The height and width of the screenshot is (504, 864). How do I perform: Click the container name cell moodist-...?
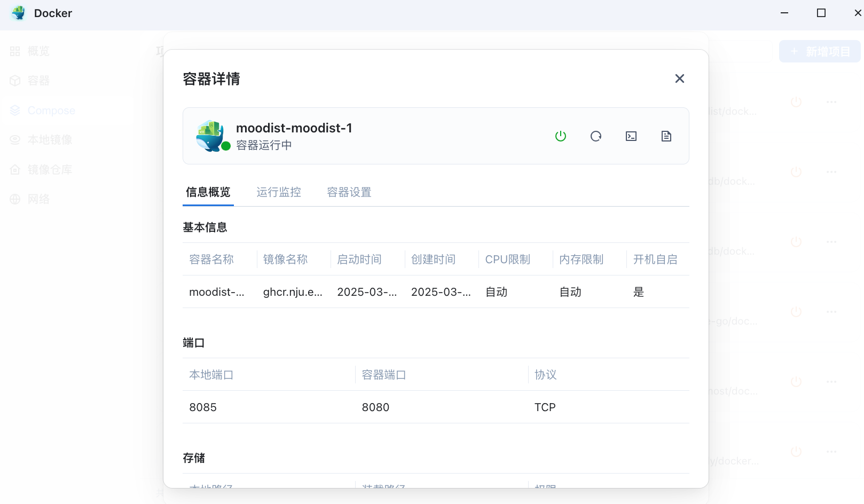point(217,292)
